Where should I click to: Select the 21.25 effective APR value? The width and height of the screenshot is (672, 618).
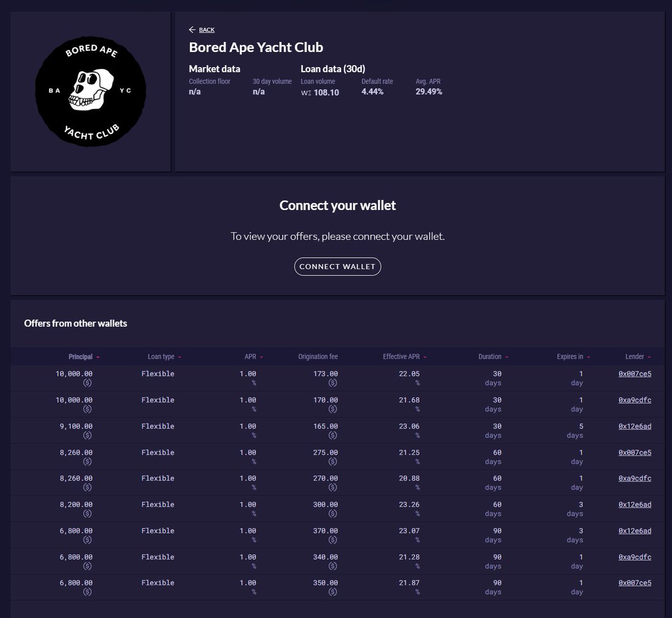409,453
